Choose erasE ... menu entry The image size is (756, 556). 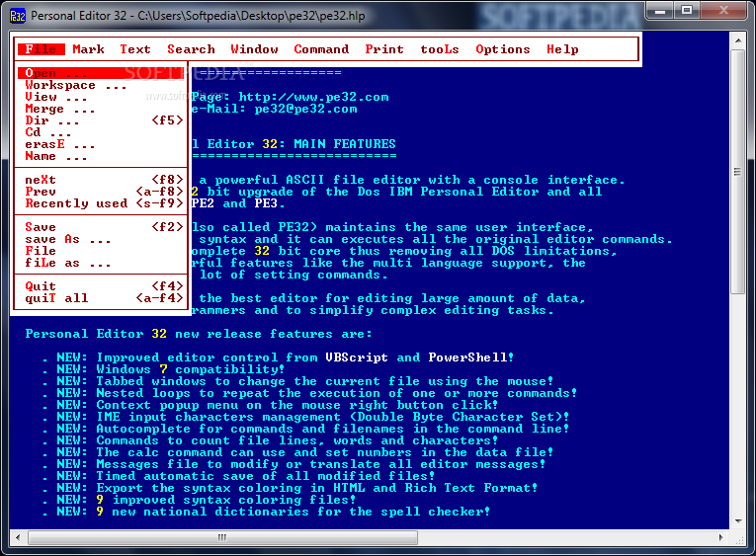[x=101, y=144]
